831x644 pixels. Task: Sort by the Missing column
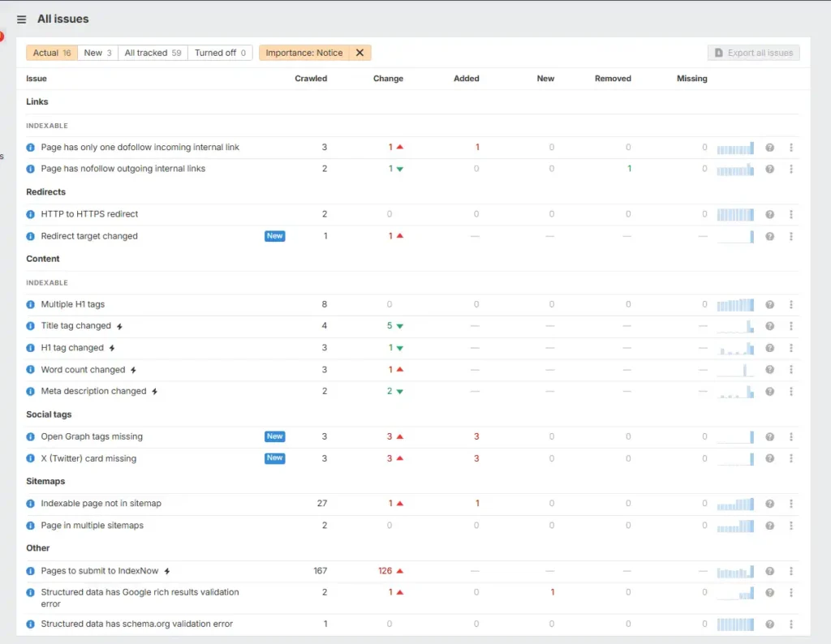[691, 79]
